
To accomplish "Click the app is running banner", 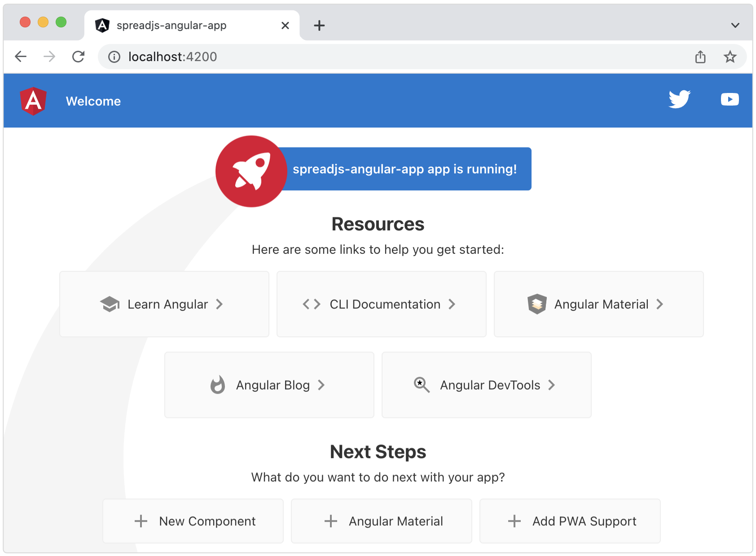I will [x=404, y=169].
